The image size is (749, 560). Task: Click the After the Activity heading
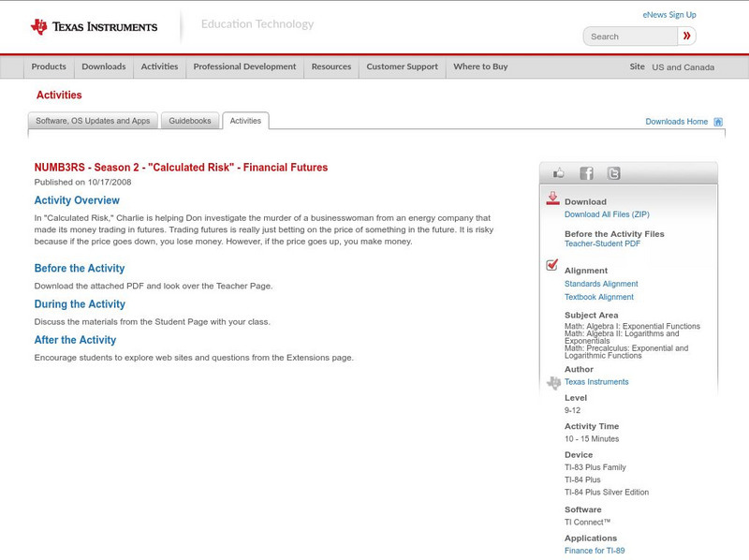tap(76, 340)
